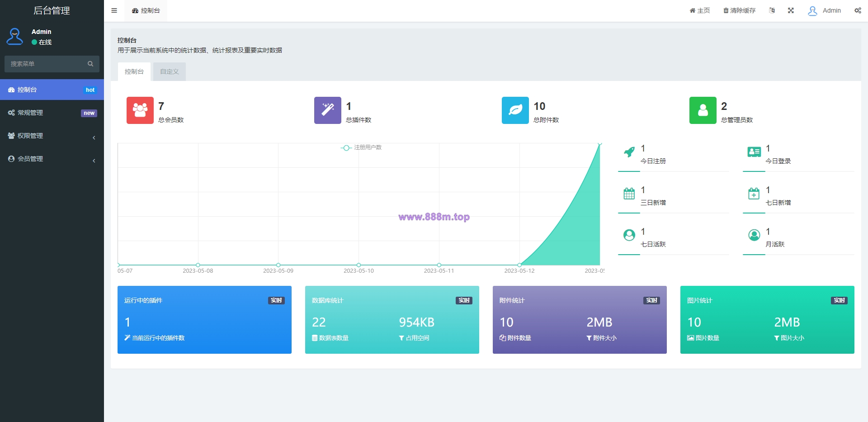Click the 后台管理 sidebar title

(x=52, y=10)
